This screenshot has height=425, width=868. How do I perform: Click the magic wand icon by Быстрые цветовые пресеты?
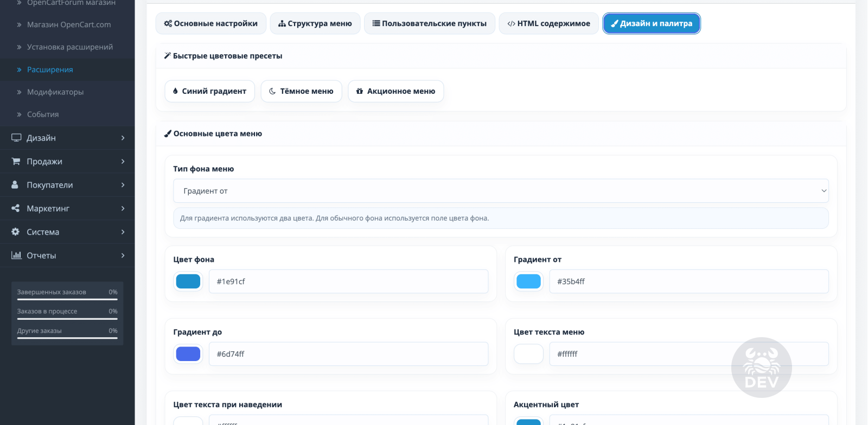tap(168, 56)
